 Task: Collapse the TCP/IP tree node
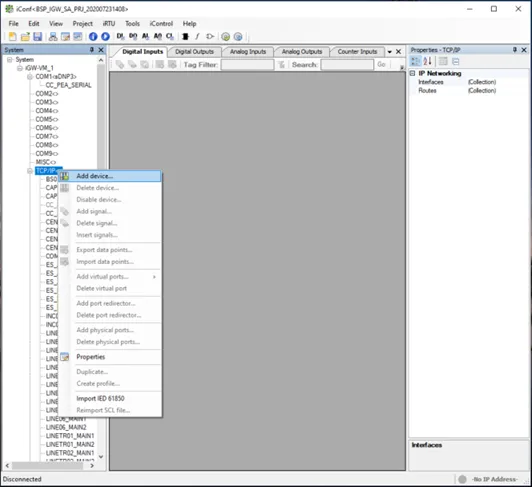pos(30,171)
